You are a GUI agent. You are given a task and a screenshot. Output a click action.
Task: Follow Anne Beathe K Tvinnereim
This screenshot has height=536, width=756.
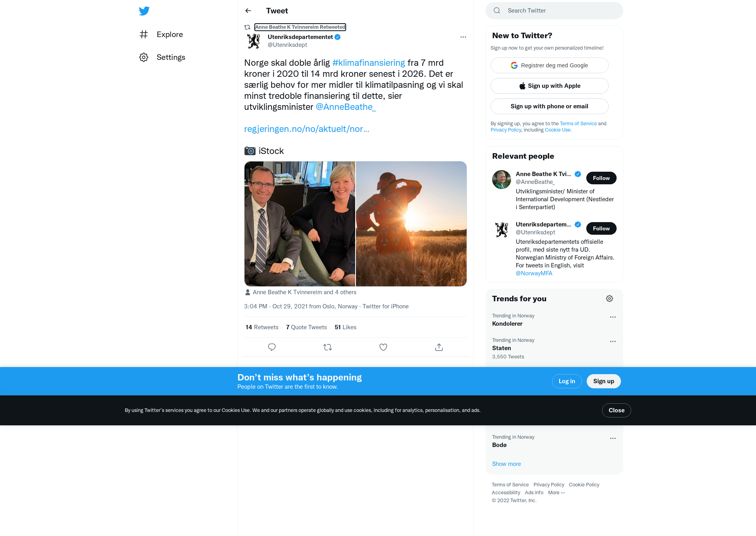[x=601, y=178]
